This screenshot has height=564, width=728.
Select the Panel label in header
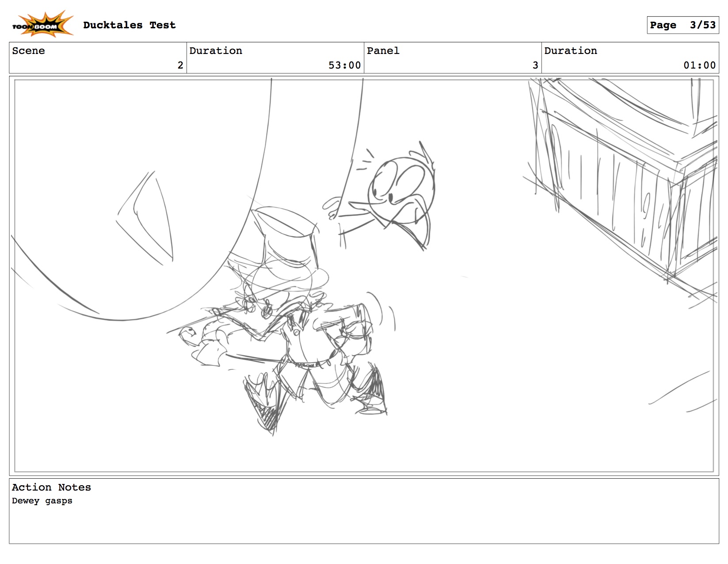(x=383, y=51)
